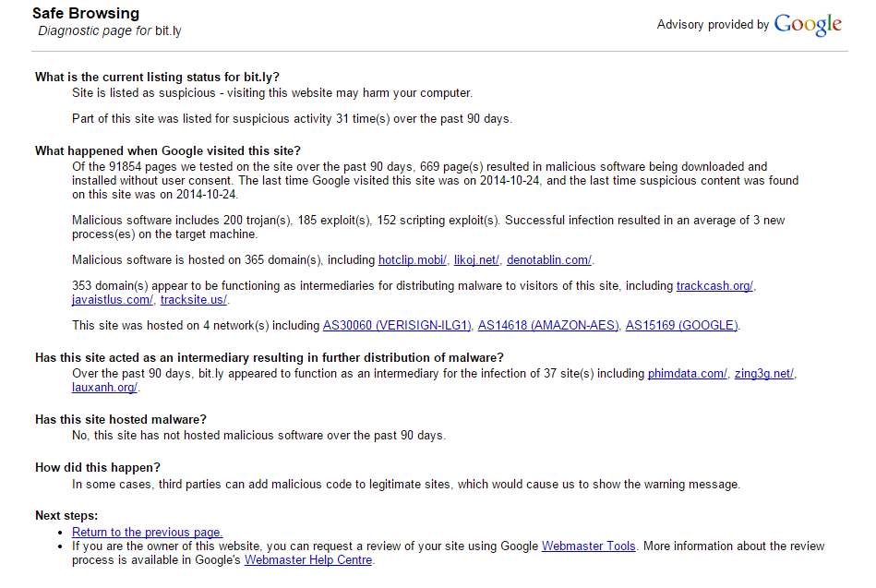Image resolution: width=876 pixels, height=588 pixels.
Task: Open AS15169 (GOOGLE) network link
Action: point(681,325)
